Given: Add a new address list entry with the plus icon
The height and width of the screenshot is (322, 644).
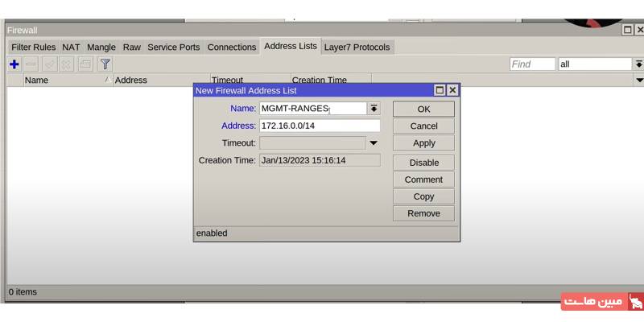Looking at the screenshot, I should tap(14, 64).
